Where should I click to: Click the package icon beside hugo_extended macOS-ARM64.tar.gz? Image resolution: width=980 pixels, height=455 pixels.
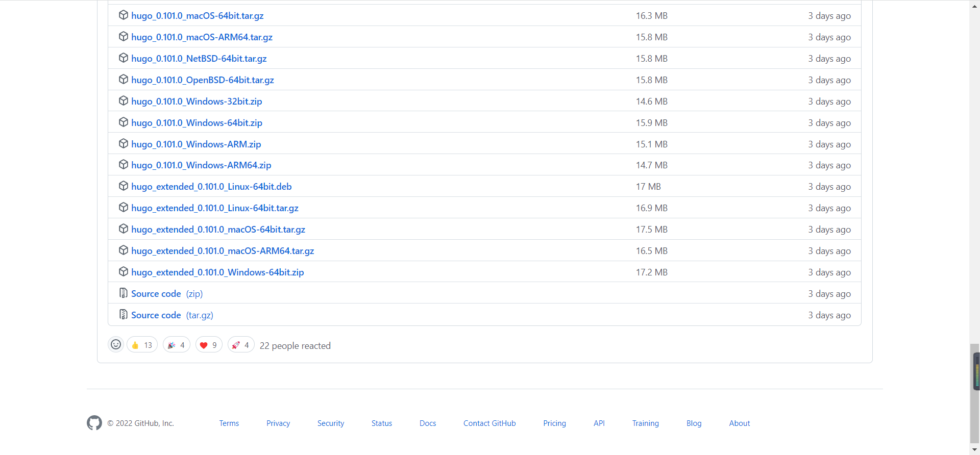(x=123, y=250)
